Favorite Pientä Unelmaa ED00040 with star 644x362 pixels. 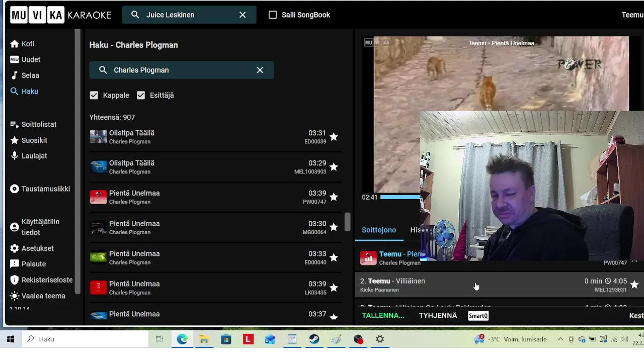coord(334,257)
